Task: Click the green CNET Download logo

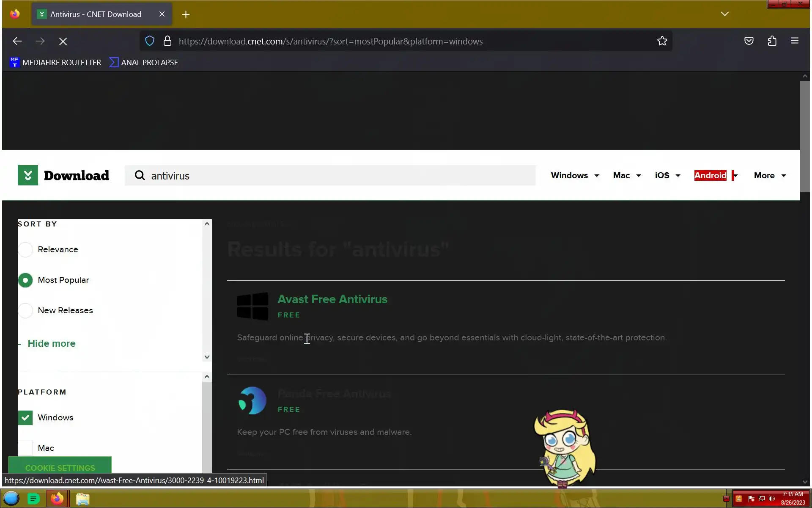Action: tap(28, 175)
